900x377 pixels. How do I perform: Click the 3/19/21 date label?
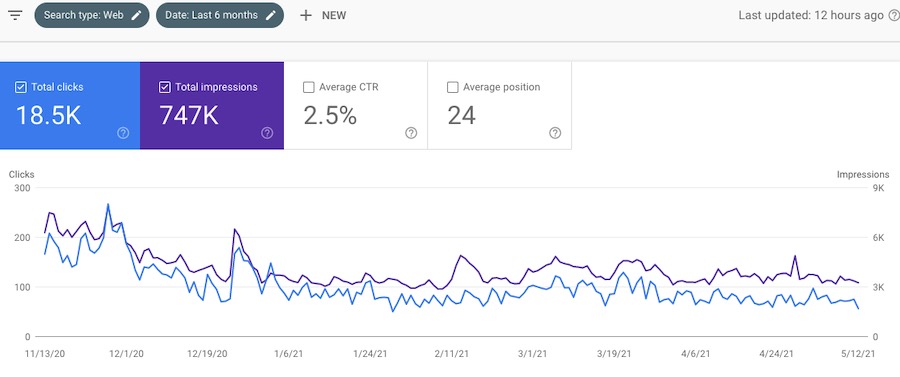(x=614, y=354)
